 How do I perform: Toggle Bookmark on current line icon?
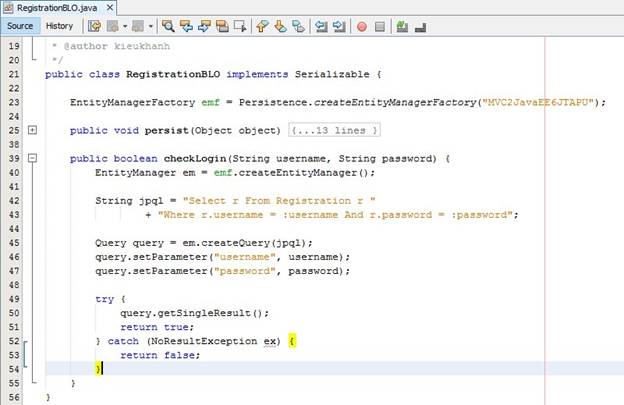[x=298, y=27]
